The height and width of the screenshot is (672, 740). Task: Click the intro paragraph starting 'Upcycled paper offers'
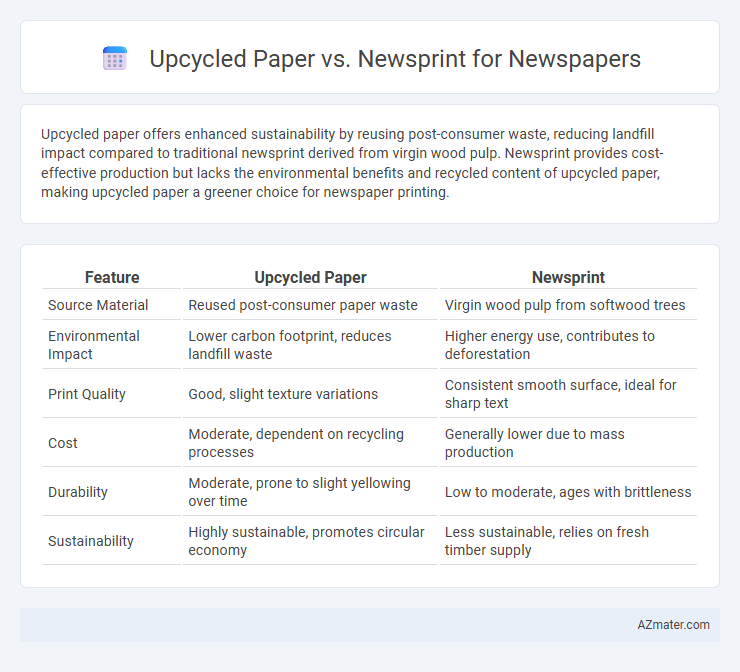(352, 163)
